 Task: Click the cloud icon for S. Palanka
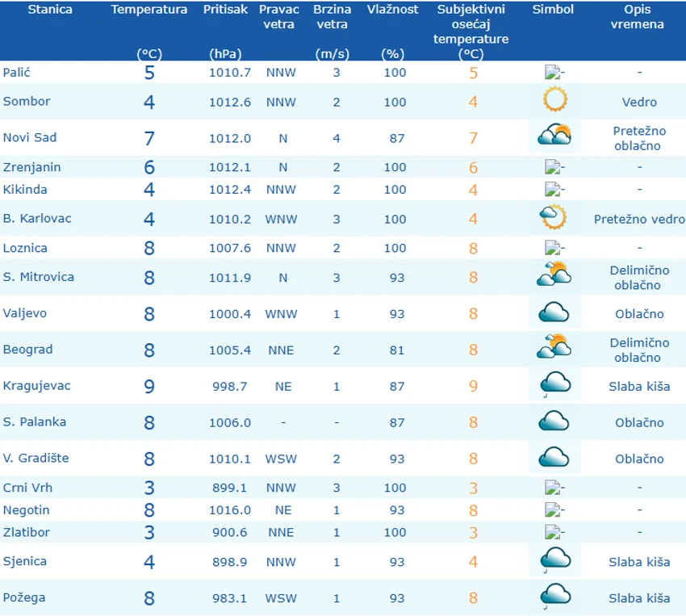[x=554, y=421]
